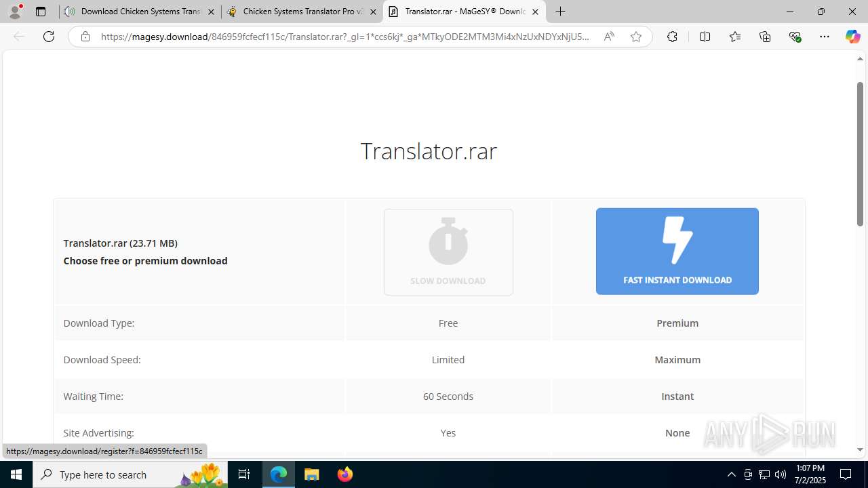This screenshot has width=868, height=488.
Task: Open the browser profile icon
Action: pyautogui.click(x=15, y=12)
